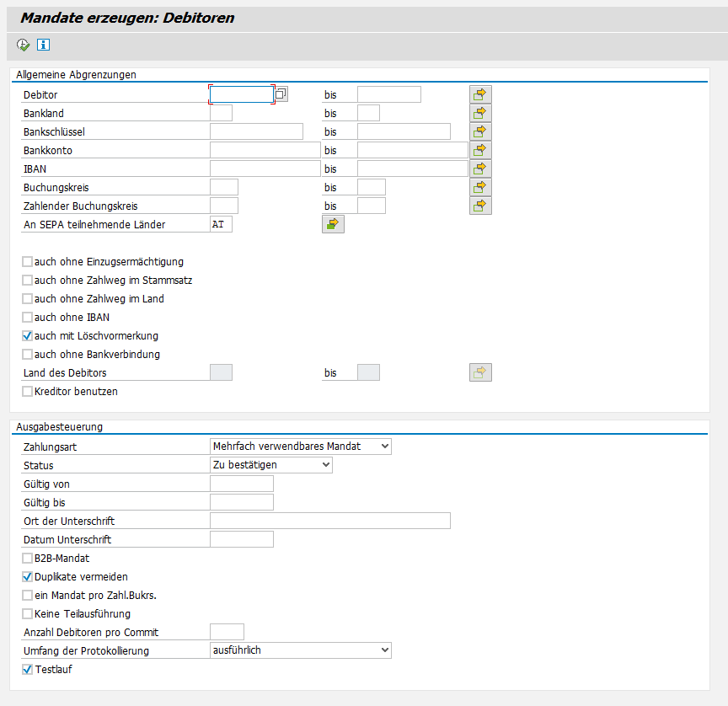
Task: Open multiple selection for Buchungskreis
Action: [x=480, y=187]
